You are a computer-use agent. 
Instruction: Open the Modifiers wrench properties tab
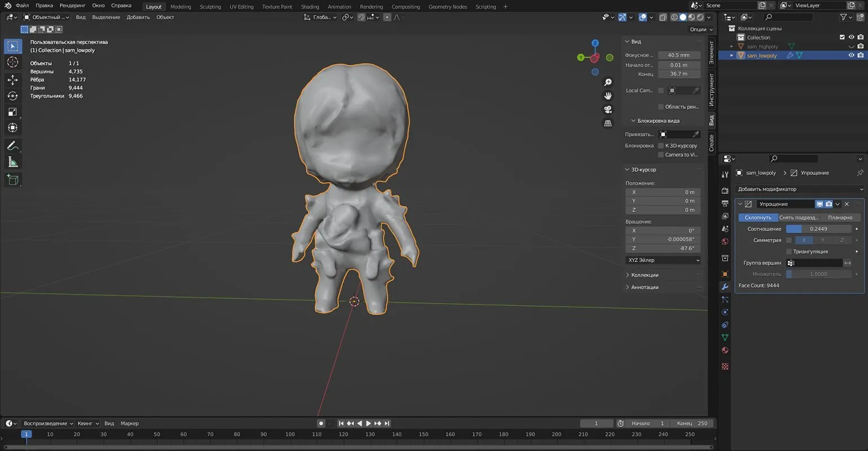[725, 287]
